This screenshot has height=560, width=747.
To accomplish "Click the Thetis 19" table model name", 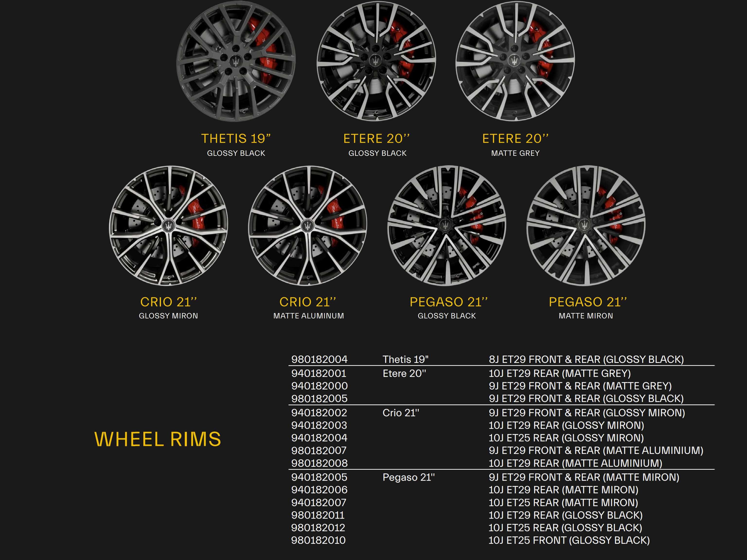I will [405, 359].
